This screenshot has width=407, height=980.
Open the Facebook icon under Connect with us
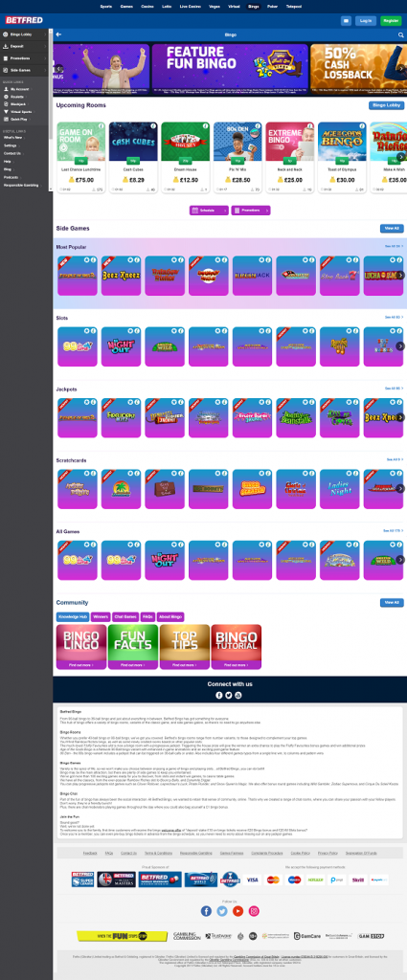coord(219,695)
